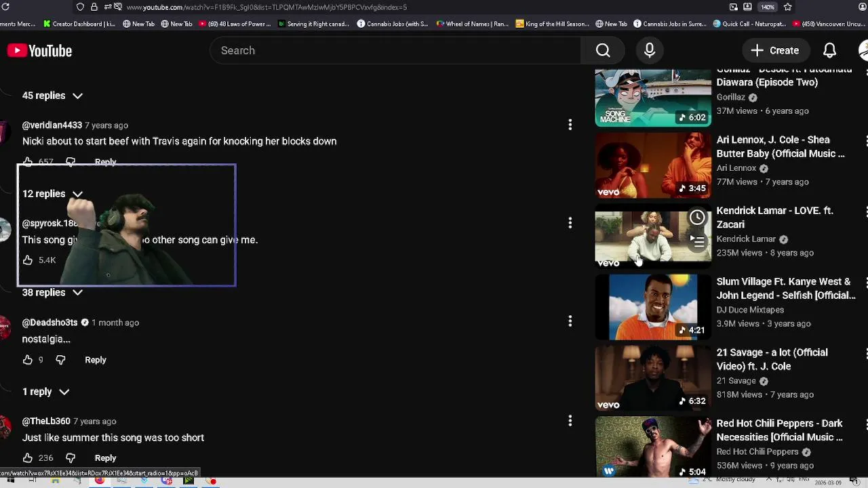The image size is (868, 488).
Task: Open the Windows Start button
Action: click(9, 481)
